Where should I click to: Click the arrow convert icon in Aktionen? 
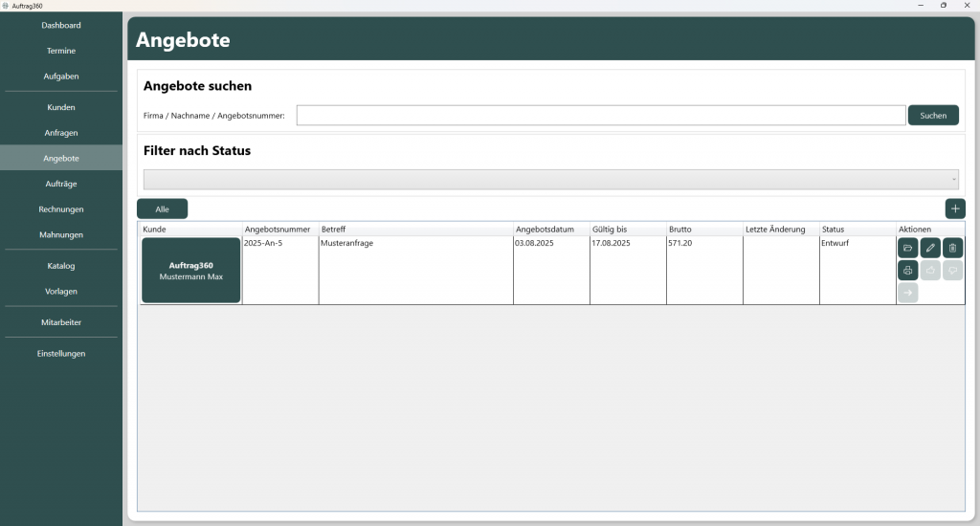907,293
